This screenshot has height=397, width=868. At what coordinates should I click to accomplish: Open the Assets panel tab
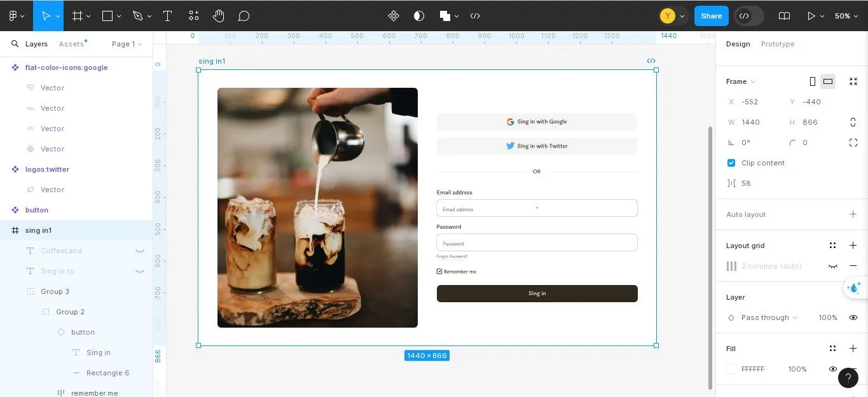point(70,44)
